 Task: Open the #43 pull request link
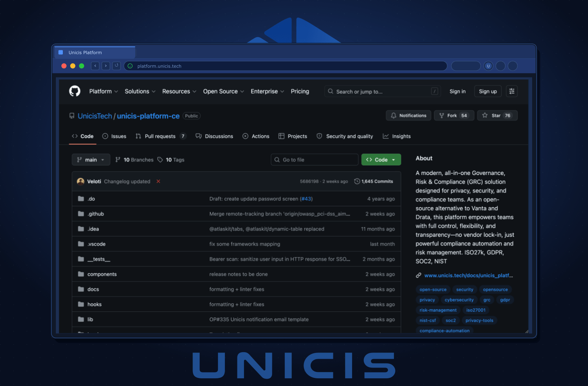[x=306, y=199]
